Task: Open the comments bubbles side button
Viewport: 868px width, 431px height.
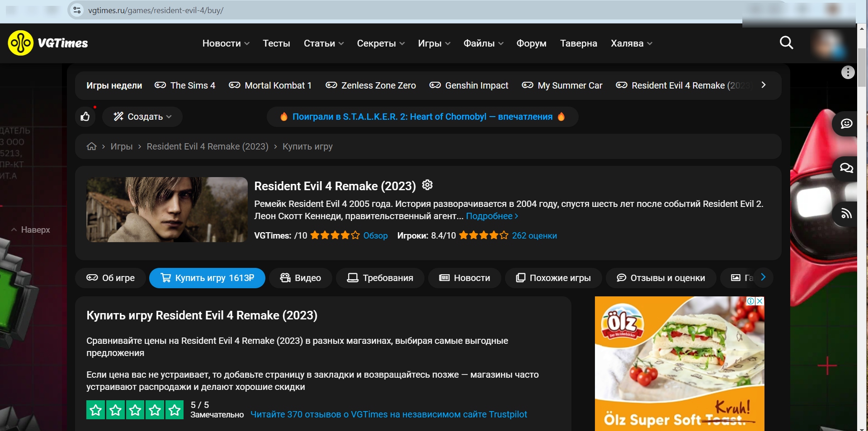Action: pyautogui.click(x=846, y=169)
